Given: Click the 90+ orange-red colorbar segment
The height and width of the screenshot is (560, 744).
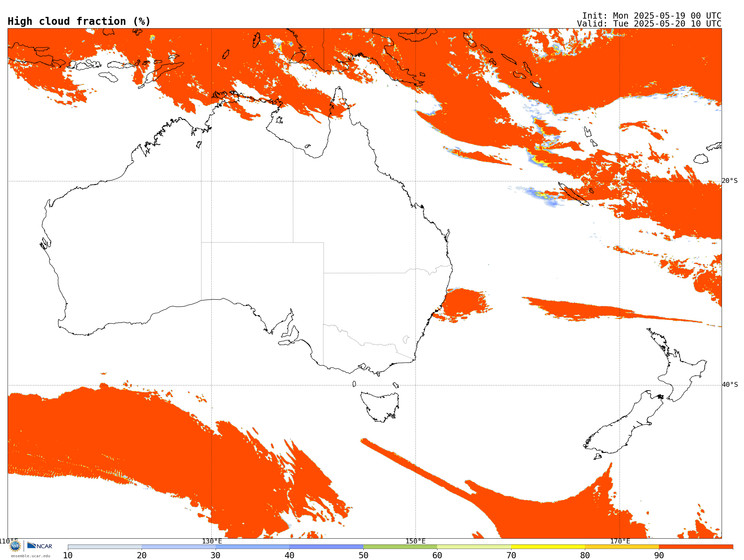Looking at the screenshot, I should pyautogui.click(x=696, y=547).
